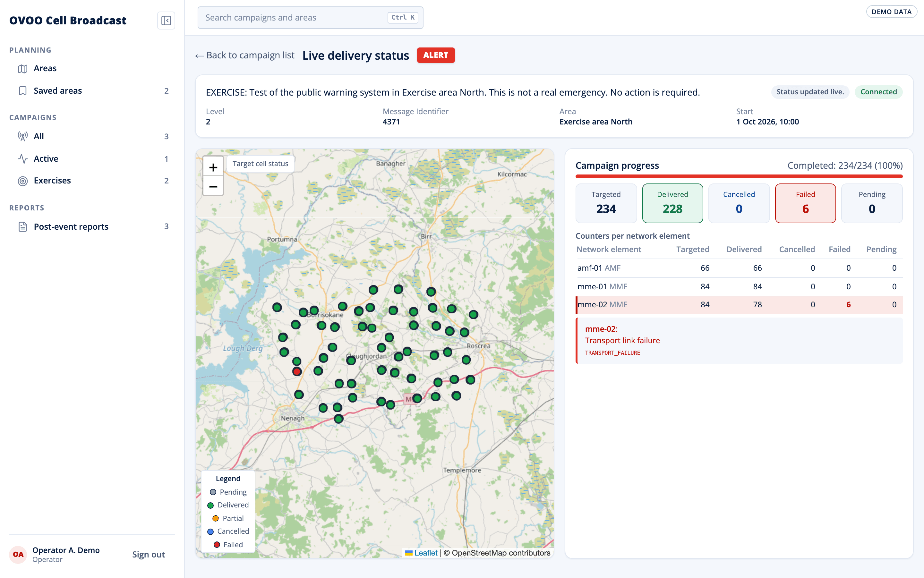This screenshot has height=578, width=924.
Task: Click the Cancelled 0 counter card
Action: [739, 203]
